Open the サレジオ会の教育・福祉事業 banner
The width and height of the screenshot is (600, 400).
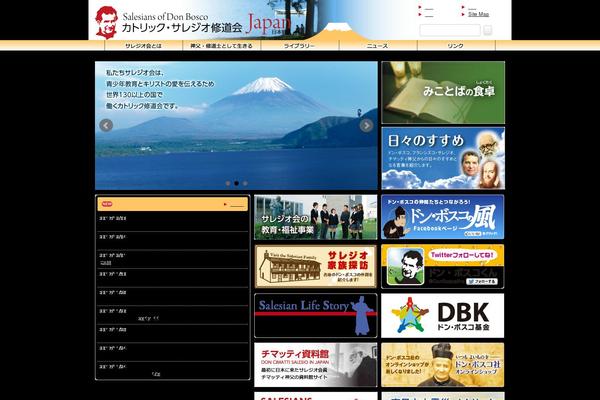[316, 217]
